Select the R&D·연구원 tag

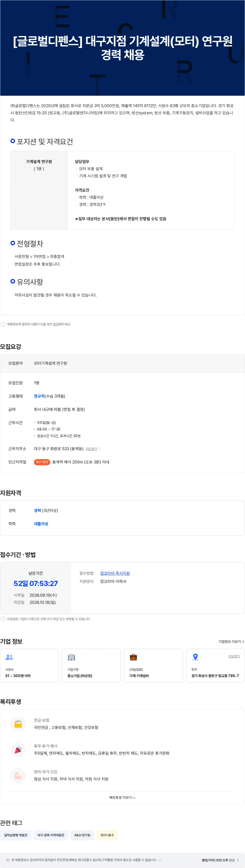(x=83, y=835)
